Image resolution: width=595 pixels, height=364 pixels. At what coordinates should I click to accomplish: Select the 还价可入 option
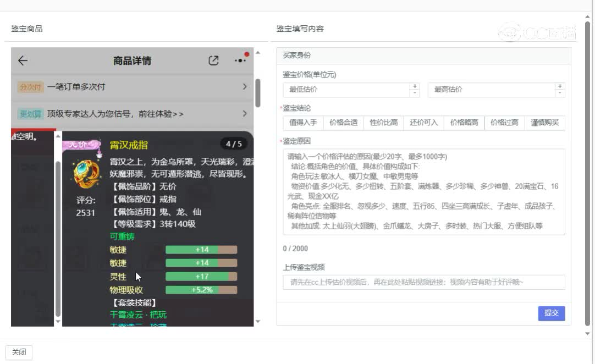[x=423, y=122]
